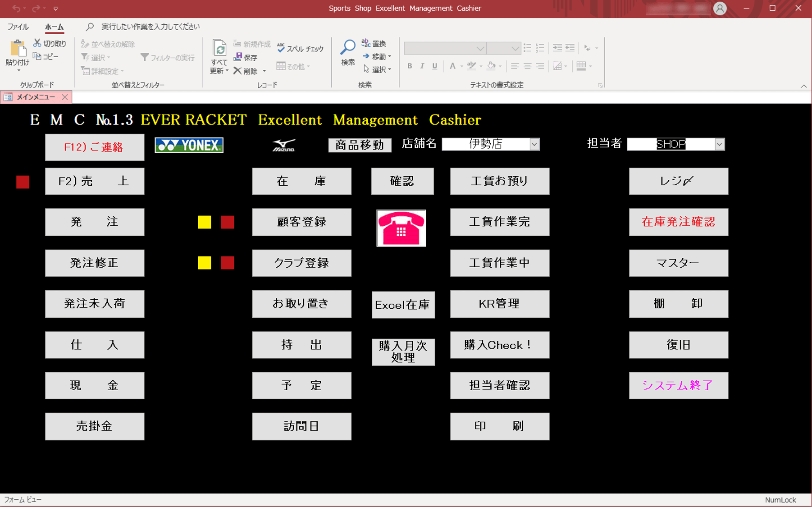This screenshot has height=507, width=812.
Task: Click the Bullets list icon
Action: coord(527,48)
